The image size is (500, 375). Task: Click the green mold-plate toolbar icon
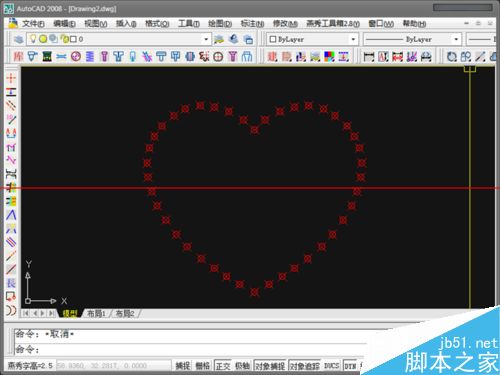click(47, 56)
